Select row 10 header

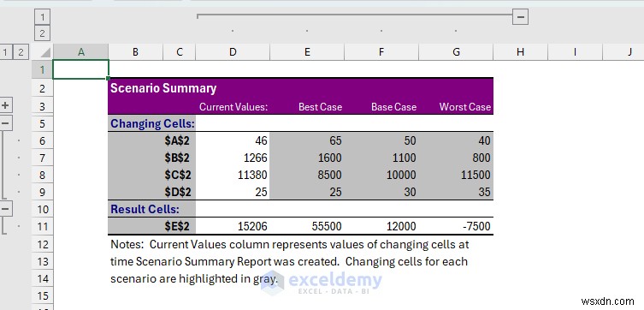pyautogui.click(x=43, y=209)
